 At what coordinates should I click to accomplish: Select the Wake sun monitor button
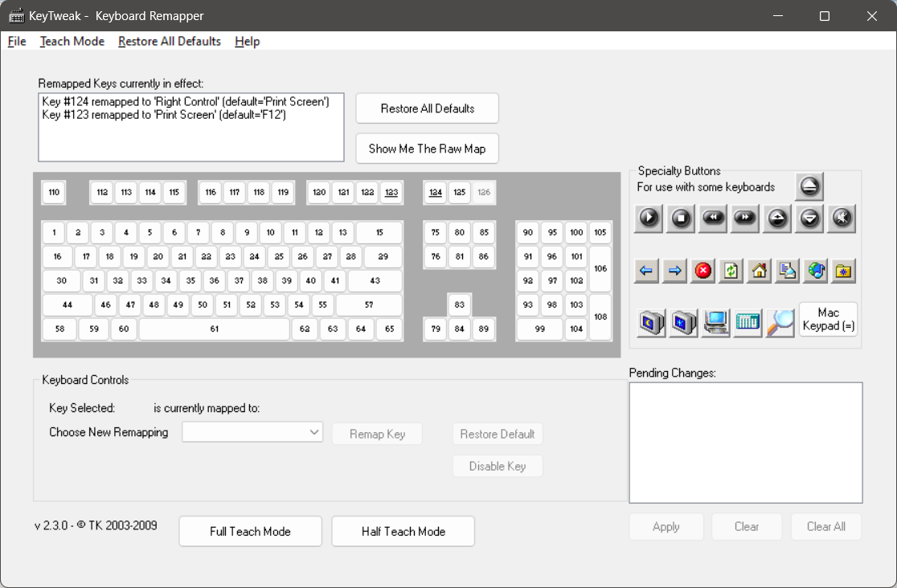[x=684, y=322]
